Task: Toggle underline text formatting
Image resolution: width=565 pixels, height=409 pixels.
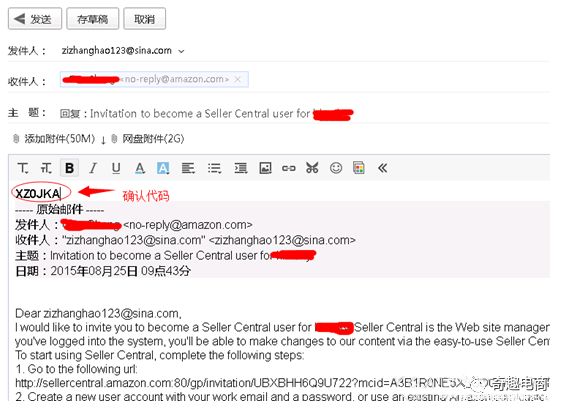Action: [116, 168]
